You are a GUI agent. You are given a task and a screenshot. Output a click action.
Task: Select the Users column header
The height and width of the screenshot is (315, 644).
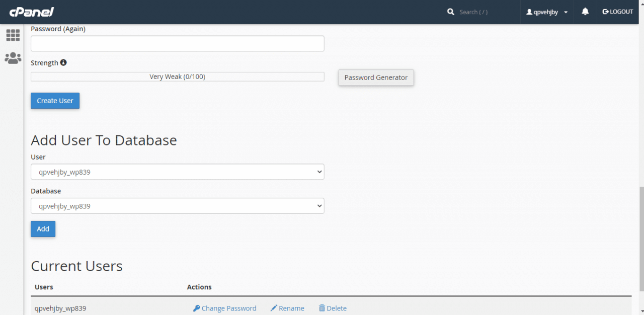(x=44, y=287)
